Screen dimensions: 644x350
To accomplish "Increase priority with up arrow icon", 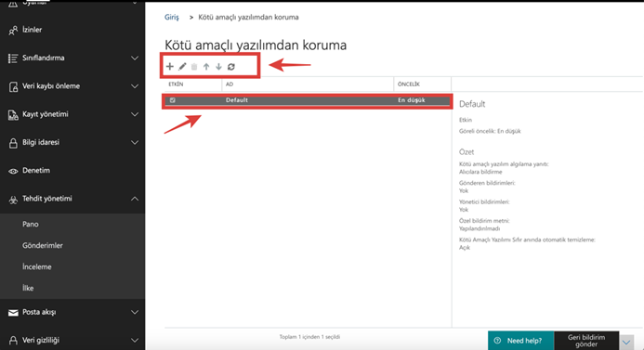I will pyautogui.click(x=206, y=67).
